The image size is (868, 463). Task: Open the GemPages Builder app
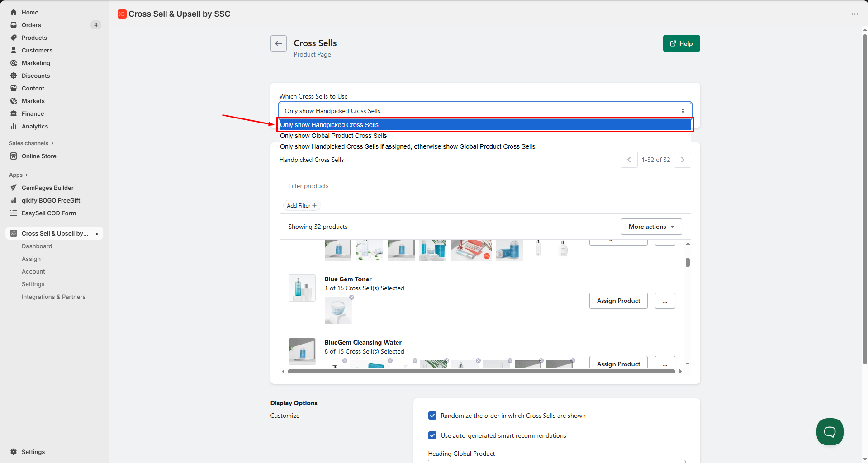pos(47,188)
